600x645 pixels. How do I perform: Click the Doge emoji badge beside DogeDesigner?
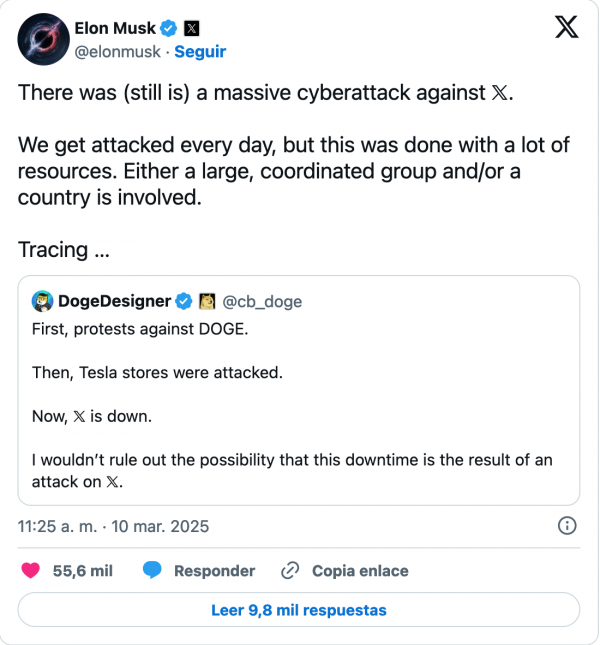coord(208,301)
